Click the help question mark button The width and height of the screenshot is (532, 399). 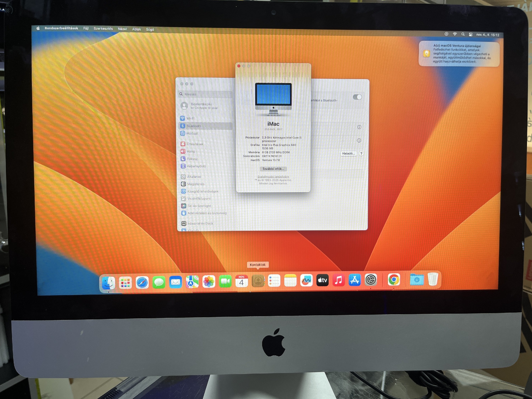pyautogui.click(x=361, y=154)
